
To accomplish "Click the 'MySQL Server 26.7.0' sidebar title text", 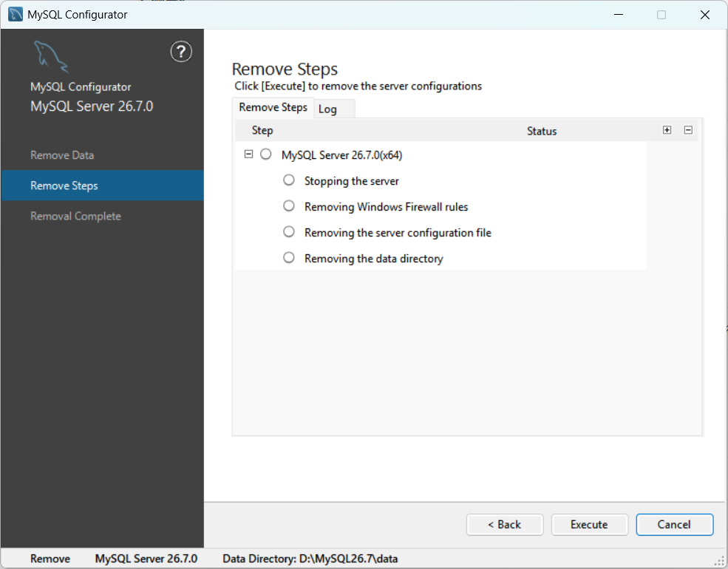I will [x=92, y=106].
